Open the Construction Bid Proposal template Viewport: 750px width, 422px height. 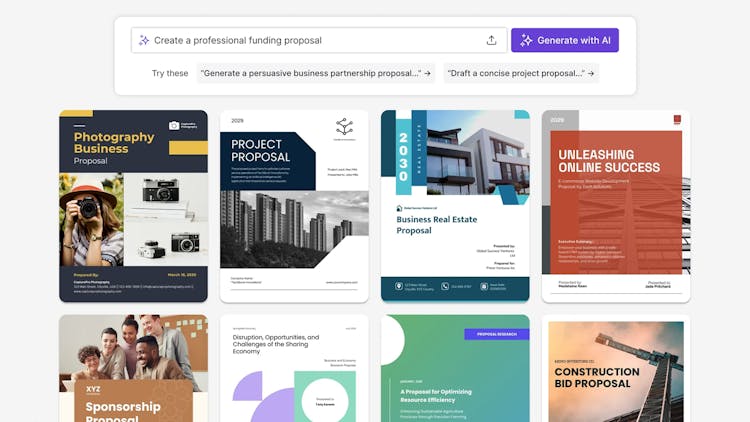tap(616, 370)
